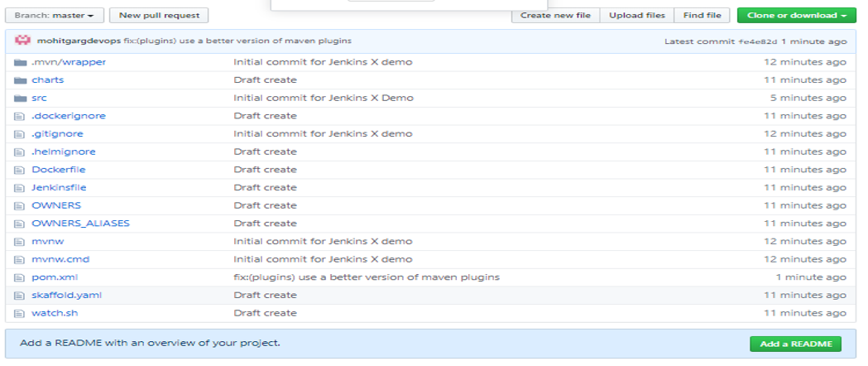Open the OWNERS_ALIASES file link
This screenshot has height=366, width=868.
point(80,224)
